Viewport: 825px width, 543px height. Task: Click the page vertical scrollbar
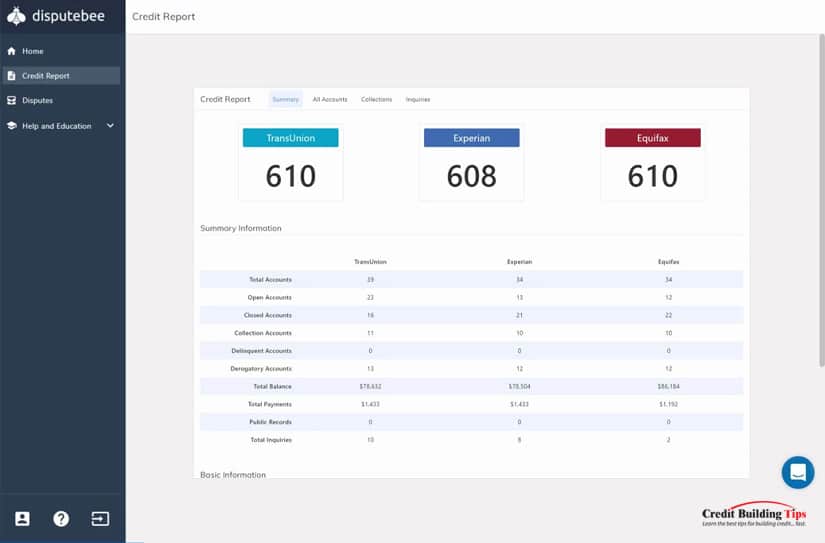(821, 200)
